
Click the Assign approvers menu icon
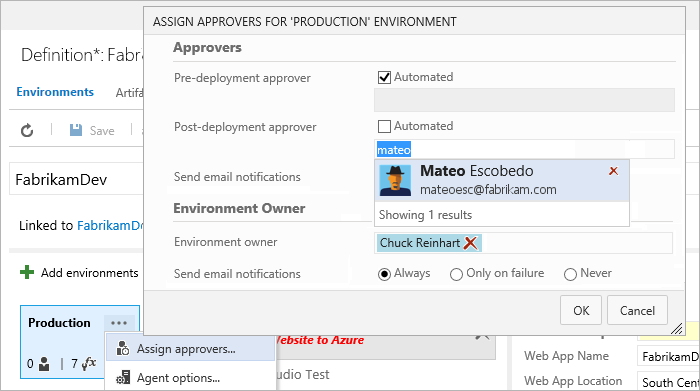(122, 349)
